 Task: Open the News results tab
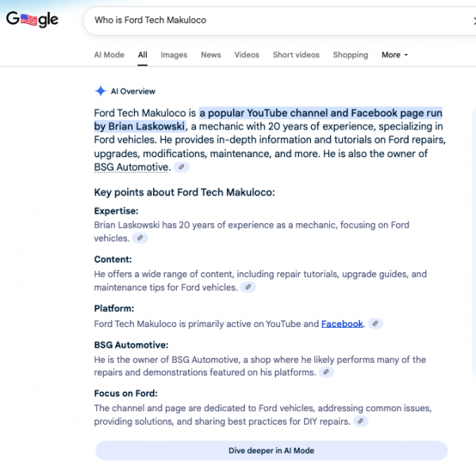point(211,55)
